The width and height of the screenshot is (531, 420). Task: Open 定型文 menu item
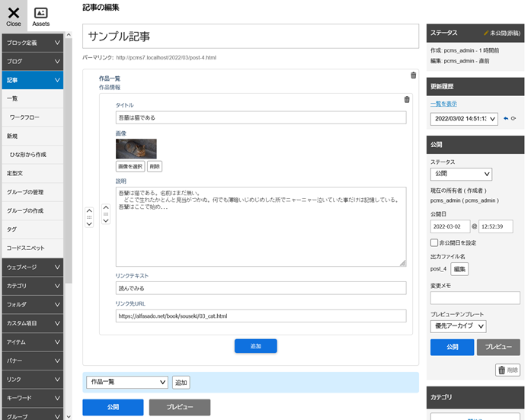click(x=33, y=173)
